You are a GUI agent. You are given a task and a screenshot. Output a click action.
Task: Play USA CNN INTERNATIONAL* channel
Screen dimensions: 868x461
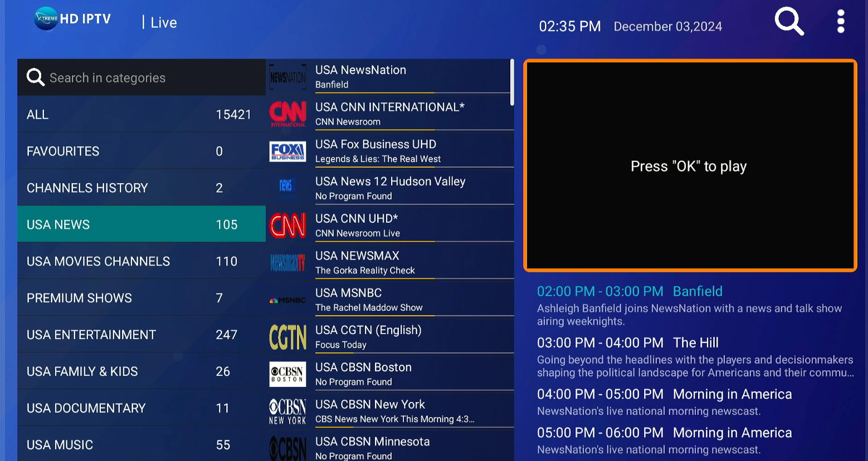click(390, 114)
